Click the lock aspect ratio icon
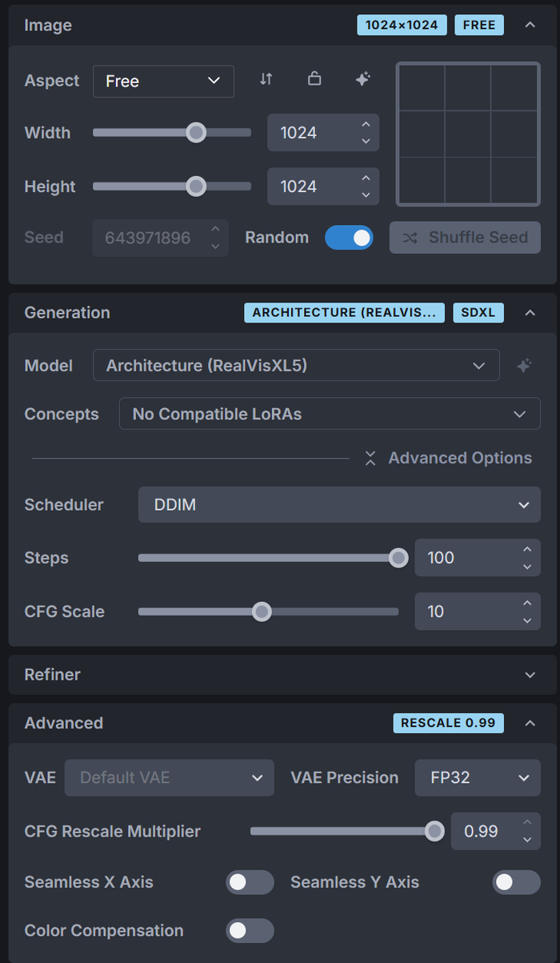This screenshot has height=963, width=560. tap(314, 79)
